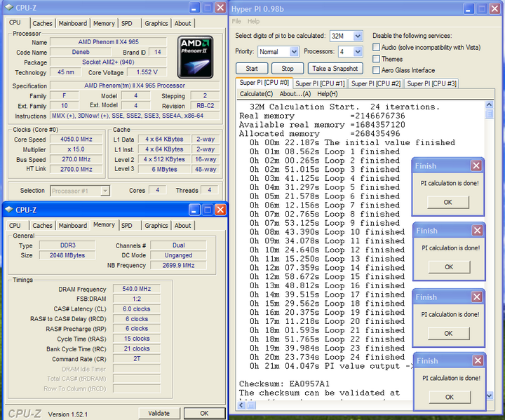The width and height of the screenshot is (505, 420).
Task: Toggle the Themes checkbox
Action: coord(377,59)
